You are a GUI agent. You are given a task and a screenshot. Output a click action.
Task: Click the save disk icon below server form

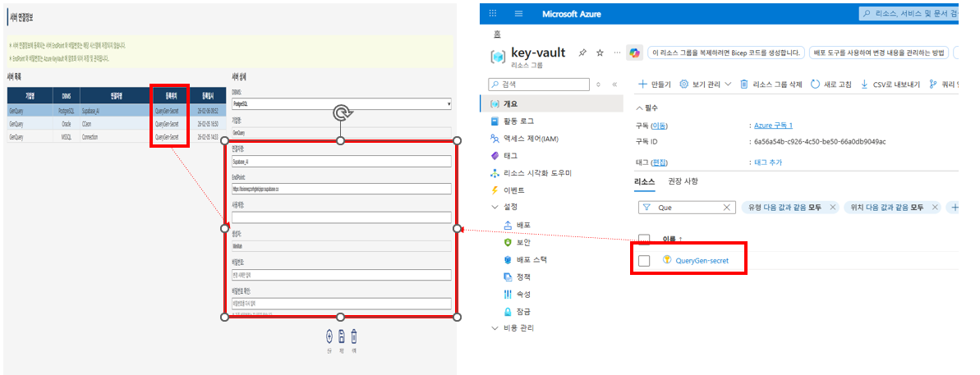coord(342,336)
